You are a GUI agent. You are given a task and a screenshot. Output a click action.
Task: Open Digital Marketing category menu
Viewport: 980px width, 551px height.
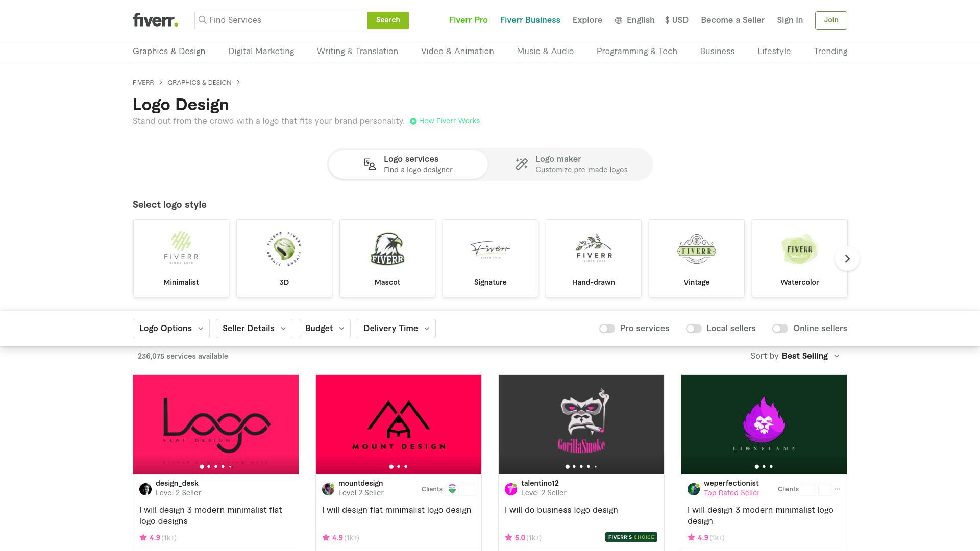point(261,52)
